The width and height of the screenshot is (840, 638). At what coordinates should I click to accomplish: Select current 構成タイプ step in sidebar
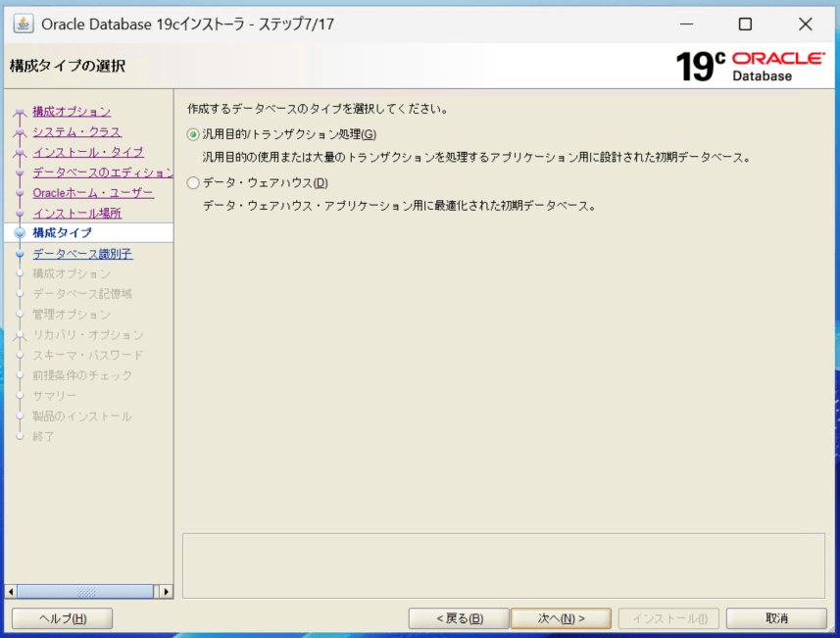pos(62,233)
